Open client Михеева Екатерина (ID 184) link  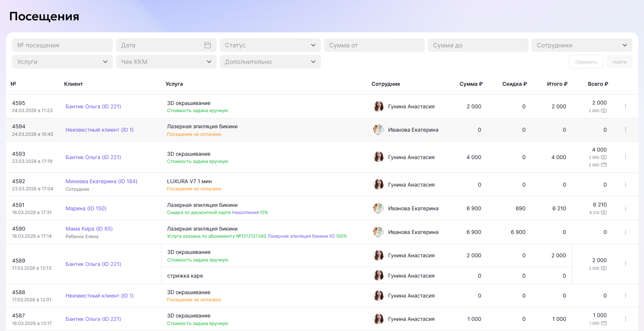(101, 181)
